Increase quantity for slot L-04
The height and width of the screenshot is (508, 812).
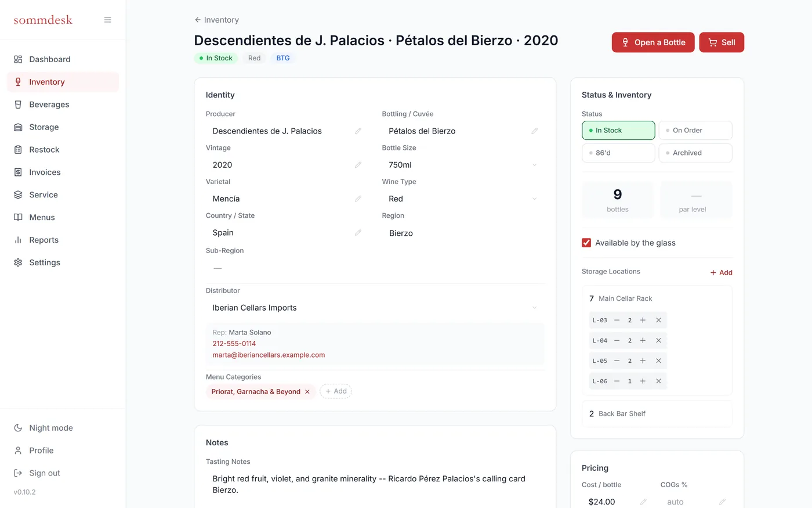(643, 341)
